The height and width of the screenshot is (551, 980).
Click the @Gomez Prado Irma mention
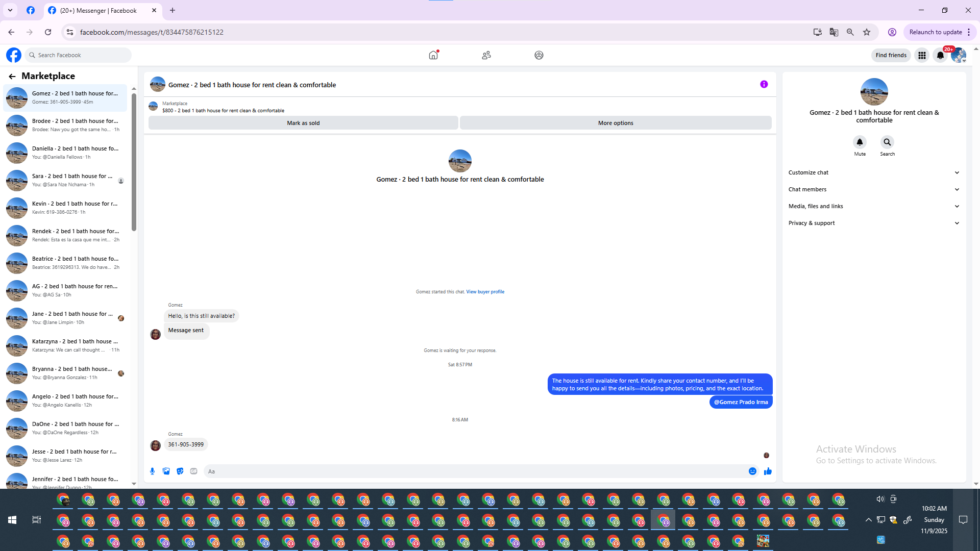click(741, 403)
